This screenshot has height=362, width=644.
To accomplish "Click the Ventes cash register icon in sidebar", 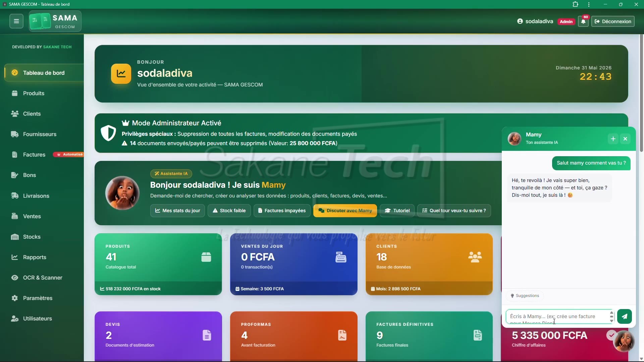I will [x=14, y=216].
